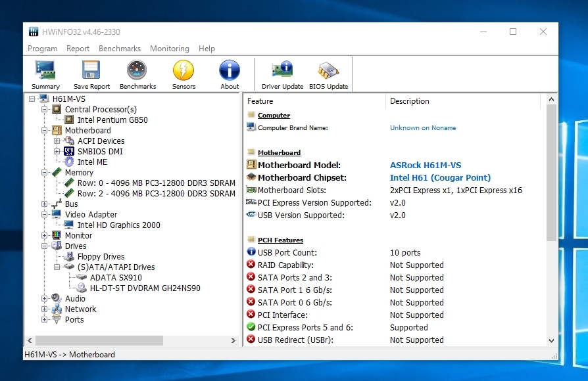Click the Feature column header
The height and width of the screenshot is (381, 588).
314,101
